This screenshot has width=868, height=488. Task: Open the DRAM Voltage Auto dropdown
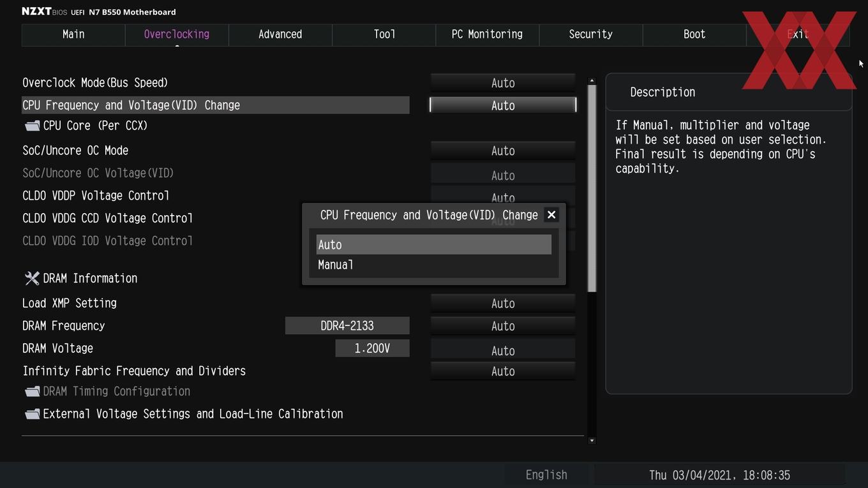click(x=503, y=350)
